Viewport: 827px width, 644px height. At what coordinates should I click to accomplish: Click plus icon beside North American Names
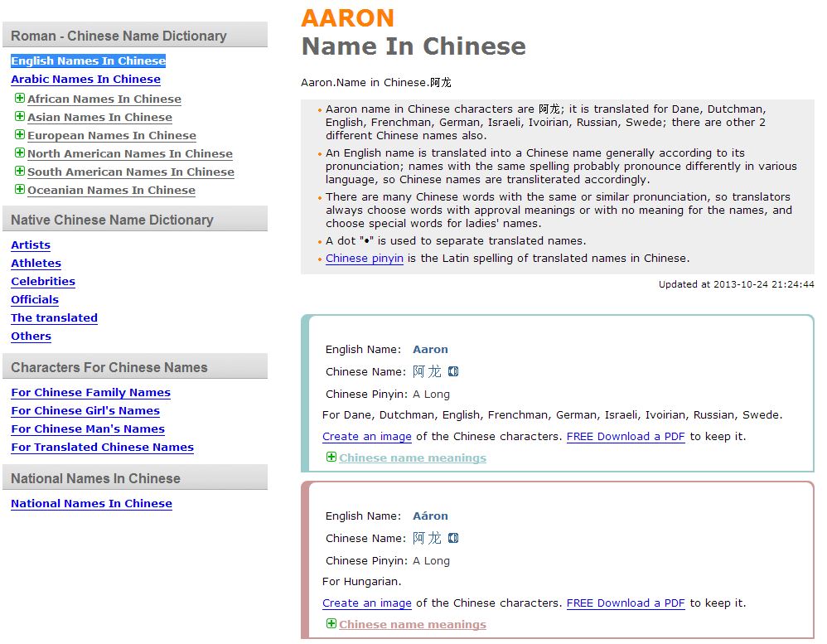pyautogui.click(x=19, y=153)
